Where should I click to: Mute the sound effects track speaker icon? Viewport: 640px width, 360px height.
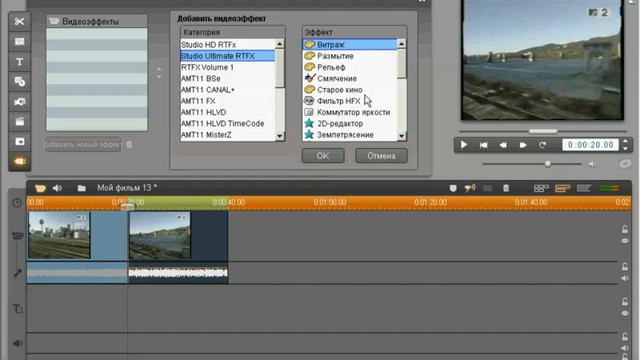pos(625,348)
